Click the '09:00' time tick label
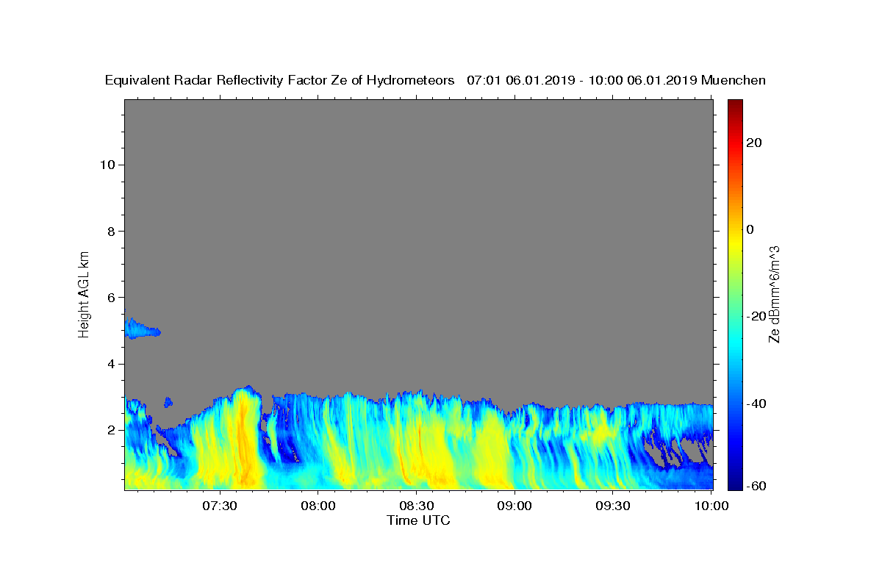 point(514,506)
